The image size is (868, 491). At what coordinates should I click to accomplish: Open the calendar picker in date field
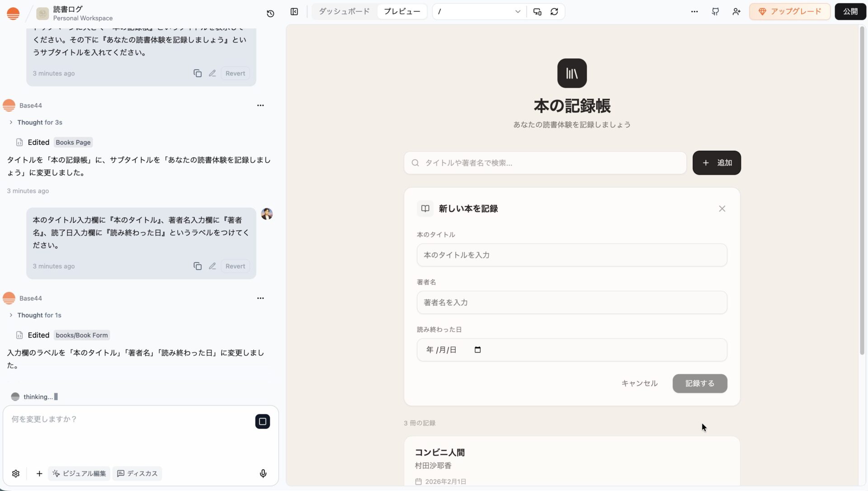click(477, 350)
